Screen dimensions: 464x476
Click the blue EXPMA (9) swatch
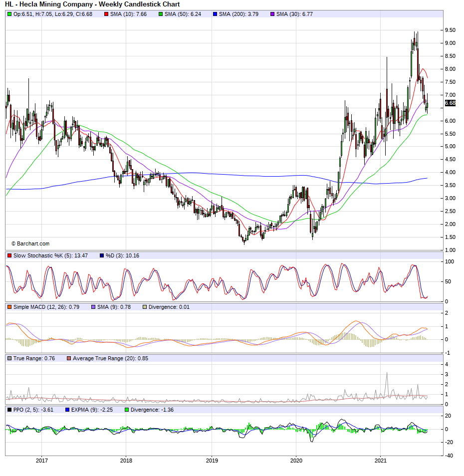point(67,410)
